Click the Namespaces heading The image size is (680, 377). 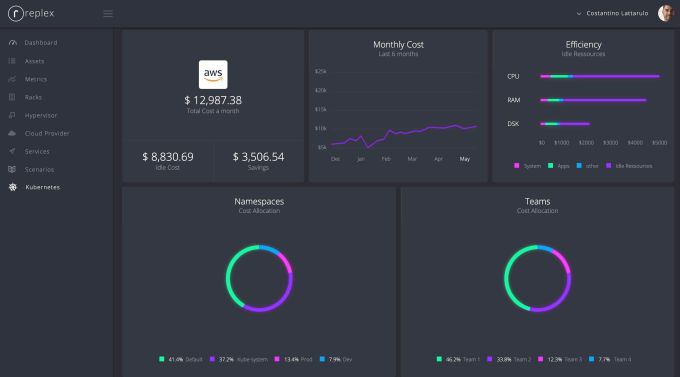coord(259,201)
